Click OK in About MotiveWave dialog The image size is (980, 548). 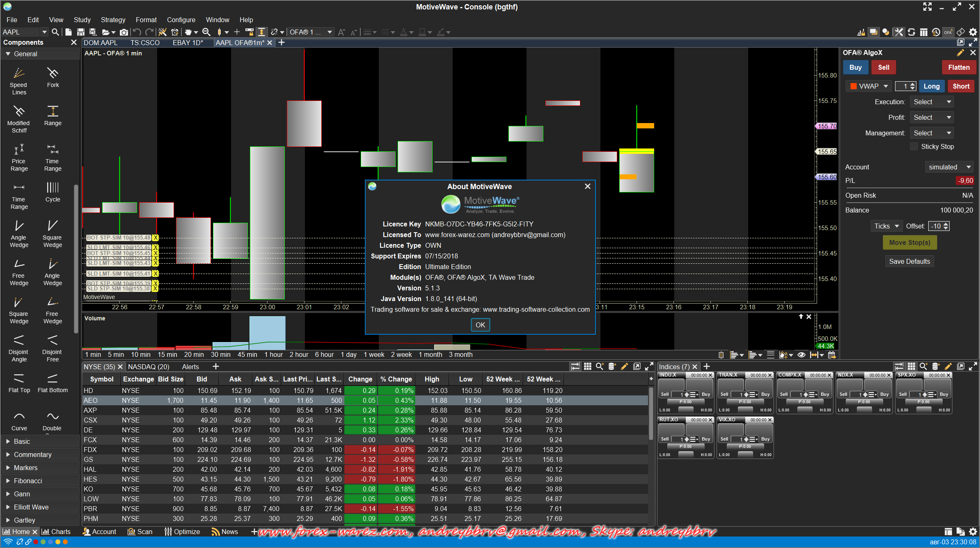click(x=480, y=325)
